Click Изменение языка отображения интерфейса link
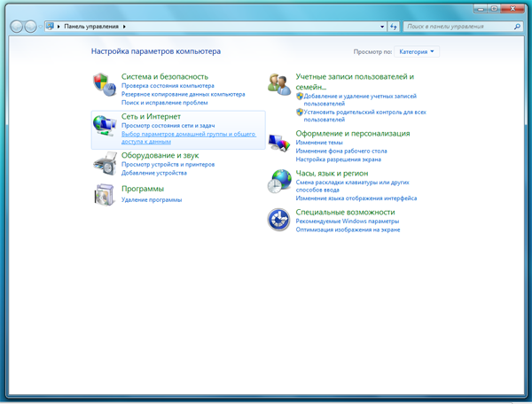 click(x=356, y=198)
